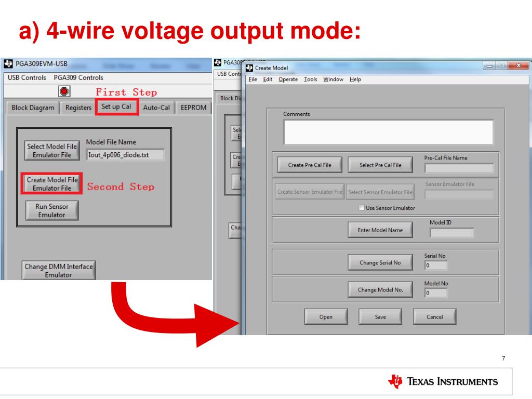This screenshot has width=532, height=399.
Task: Open the Edit menu in Create Model
Action: coord(268,79)
